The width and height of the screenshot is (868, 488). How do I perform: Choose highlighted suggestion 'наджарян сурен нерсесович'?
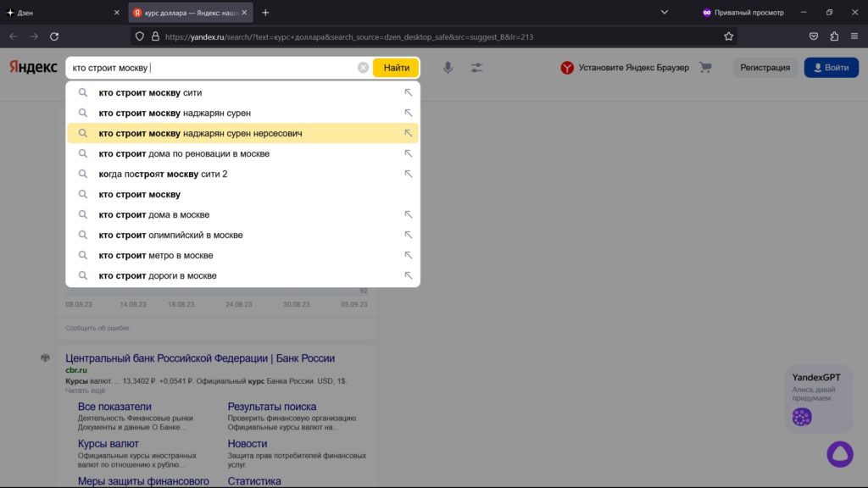(x=242, y=133)
